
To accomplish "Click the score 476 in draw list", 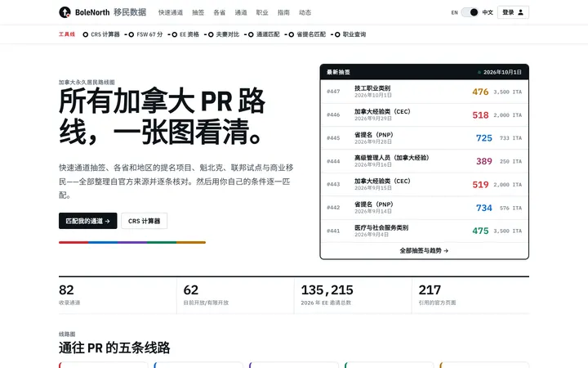I will click(480, 92).
